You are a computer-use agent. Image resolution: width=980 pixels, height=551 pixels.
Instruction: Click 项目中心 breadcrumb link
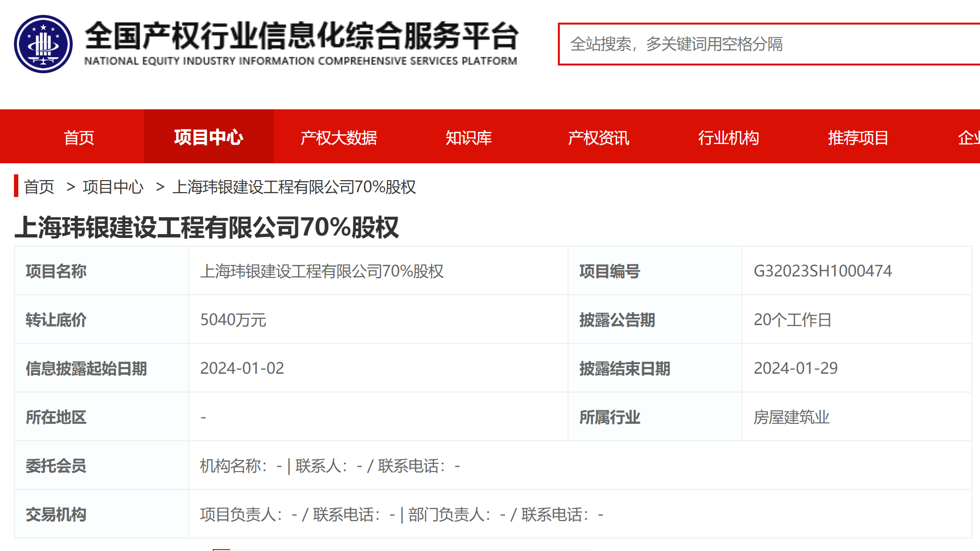tap(113, 187)
